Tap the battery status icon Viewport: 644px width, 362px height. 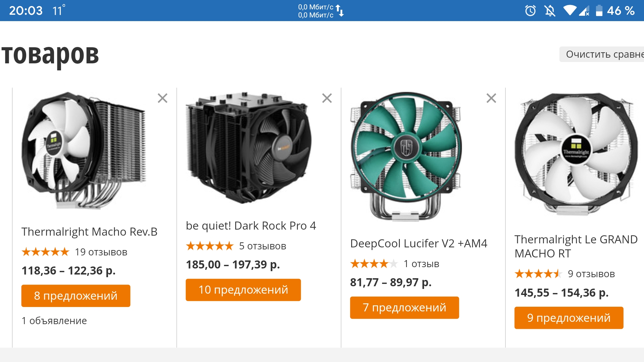coord(599,10)
